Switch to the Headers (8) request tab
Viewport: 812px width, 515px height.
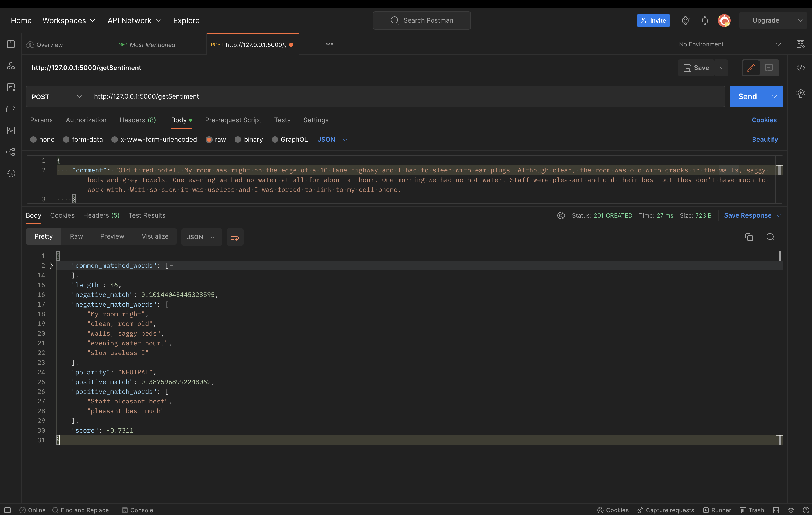(137, 120)
